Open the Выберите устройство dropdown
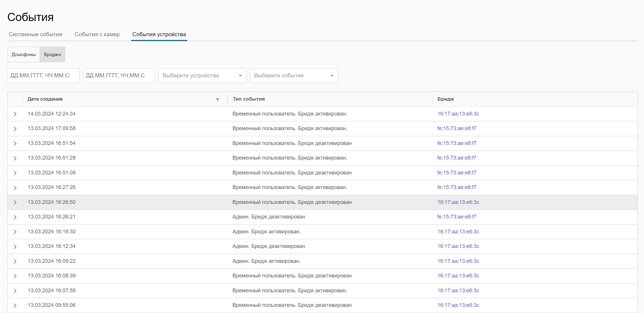Screen dimensions: 644x313 tap(202, 76)
